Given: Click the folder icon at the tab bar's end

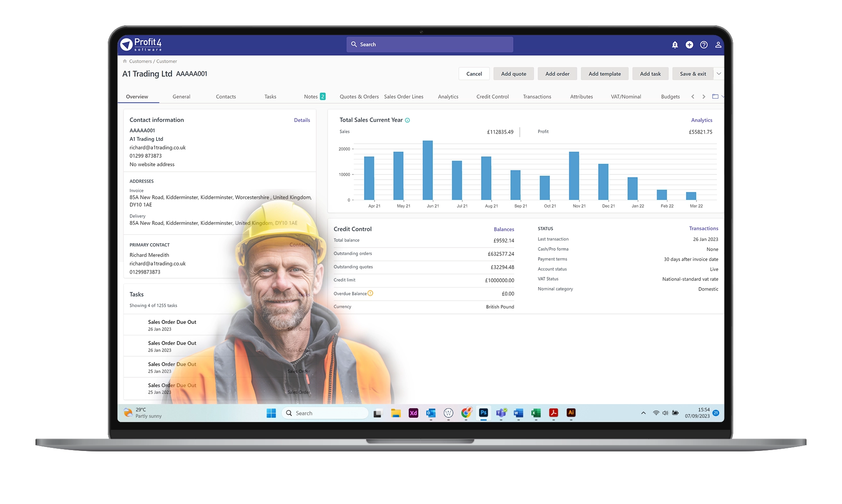Looking at the screenshot, I should [716, 96].
